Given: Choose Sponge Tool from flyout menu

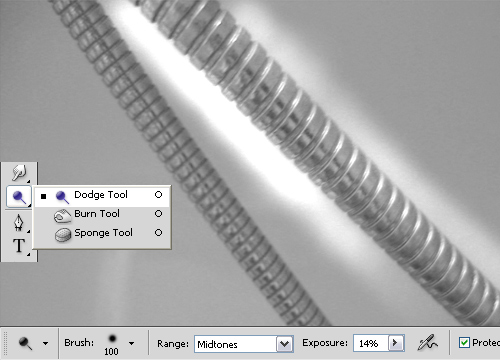Looking at the screenshot, I should (103, 233).
